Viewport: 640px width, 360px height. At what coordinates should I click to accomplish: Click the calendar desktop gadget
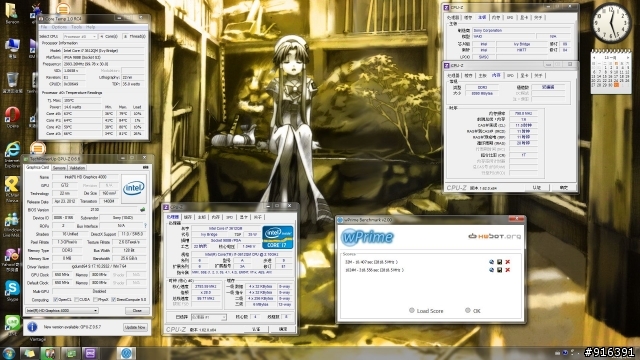click(x=611, y=72)
